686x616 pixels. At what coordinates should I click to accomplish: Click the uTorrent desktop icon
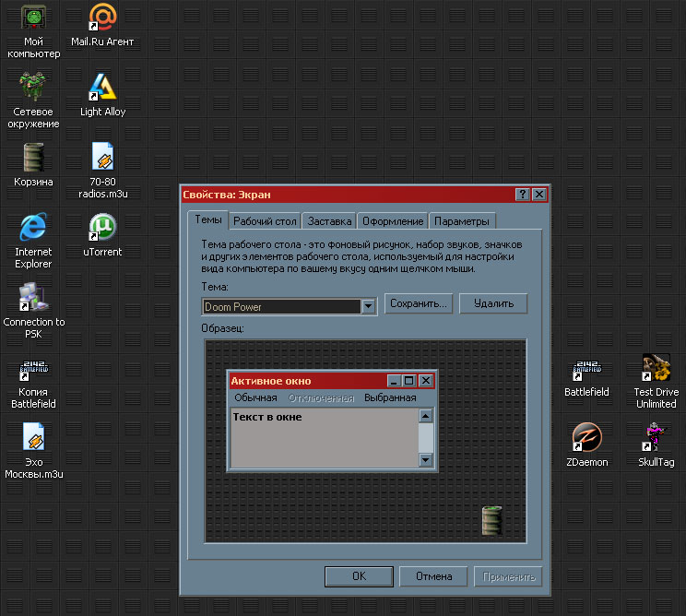coord(102,227)
